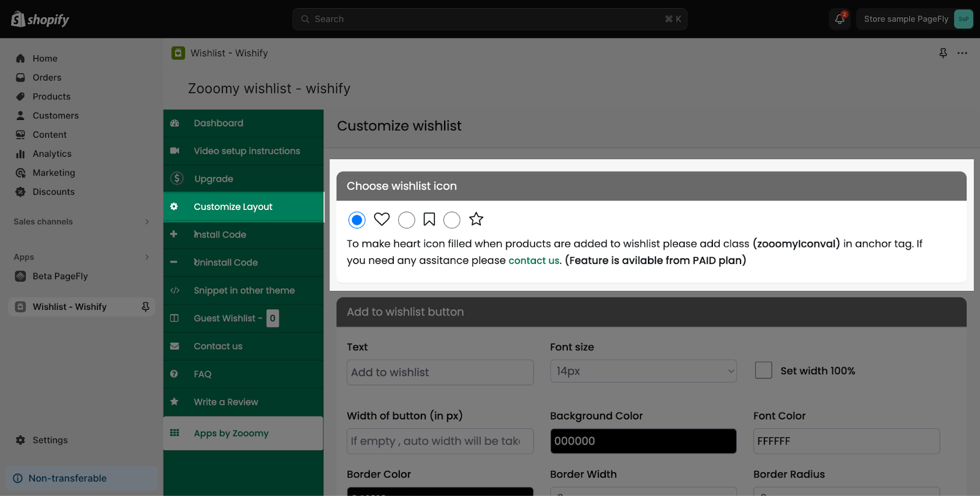Image resolution: width=980 pixels, height=496 pixels.
Task: Open Video setup instructions
Action: coord(243,151)
